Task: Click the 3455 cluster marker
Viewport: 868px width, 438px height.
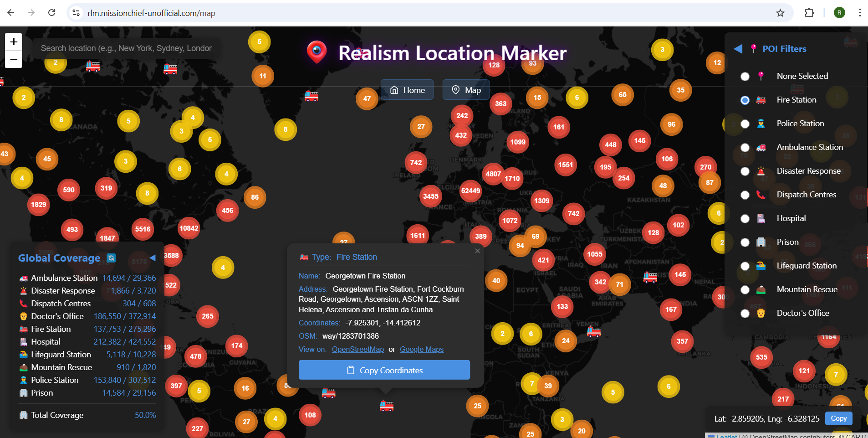Action: click(x=431, y=196)
